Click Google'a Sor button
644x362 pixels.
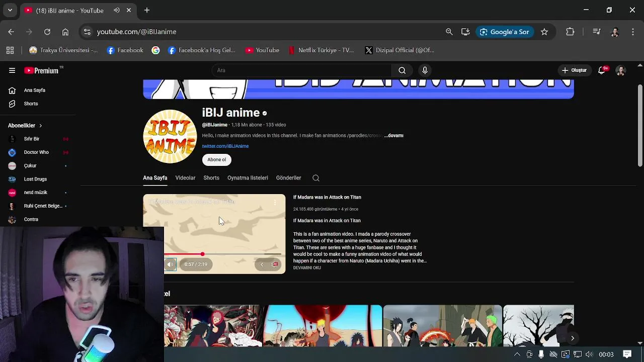click(x=504, y=32)
